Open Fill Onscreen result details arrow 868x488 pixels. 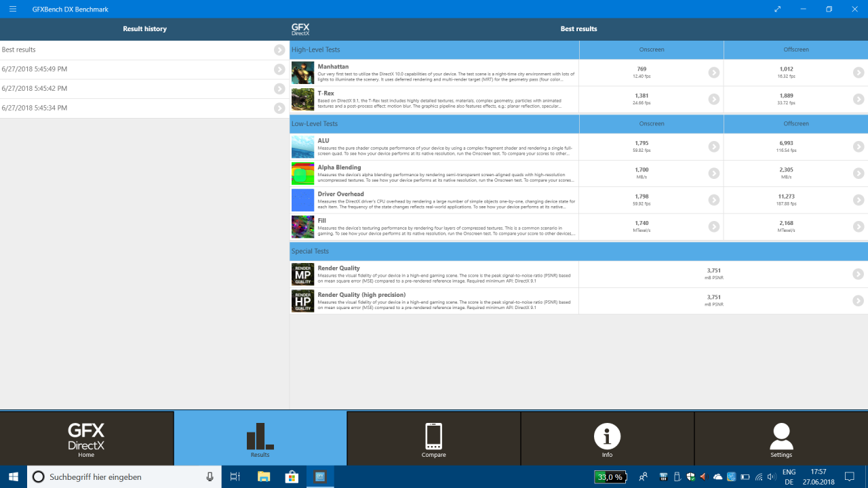point(714,226)
